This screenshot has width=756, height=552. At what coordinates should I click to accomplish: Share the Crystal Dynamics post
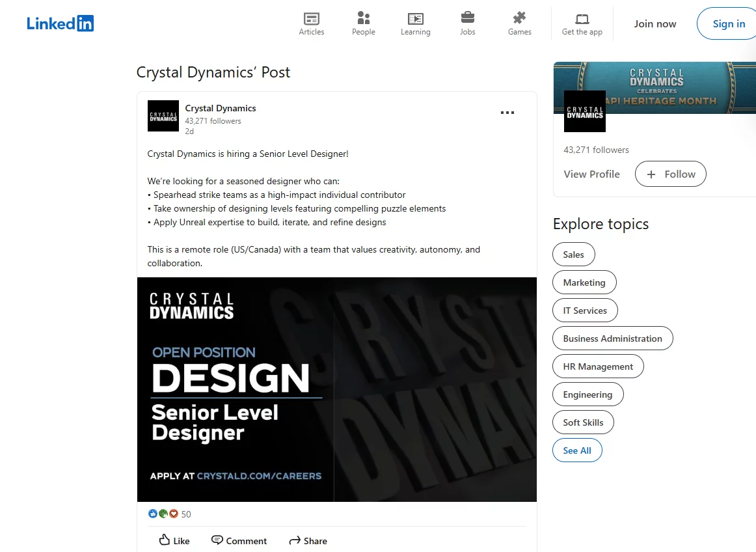click(308, 540)
